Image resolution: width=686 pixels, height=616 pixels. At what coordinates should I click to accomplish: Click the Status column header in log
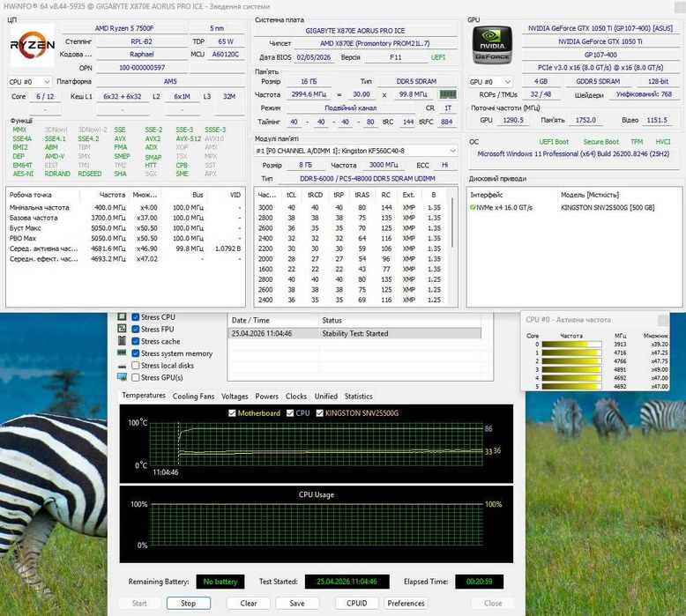(x=400, y=320)
